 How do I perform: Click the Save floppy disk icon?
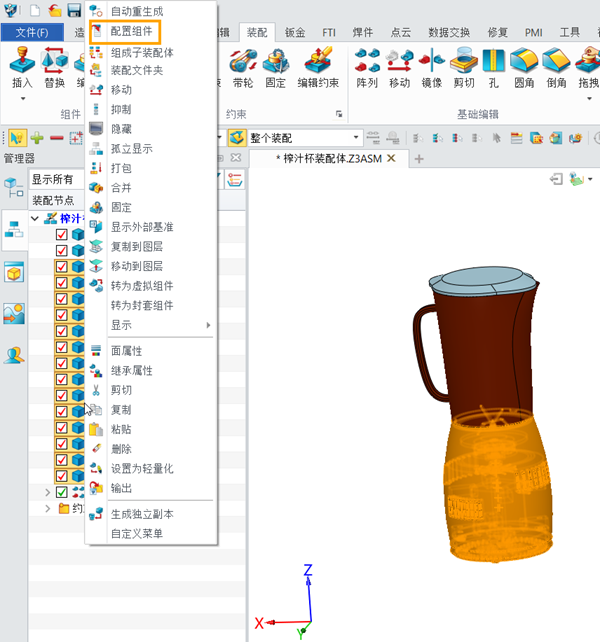pos(74,10)
